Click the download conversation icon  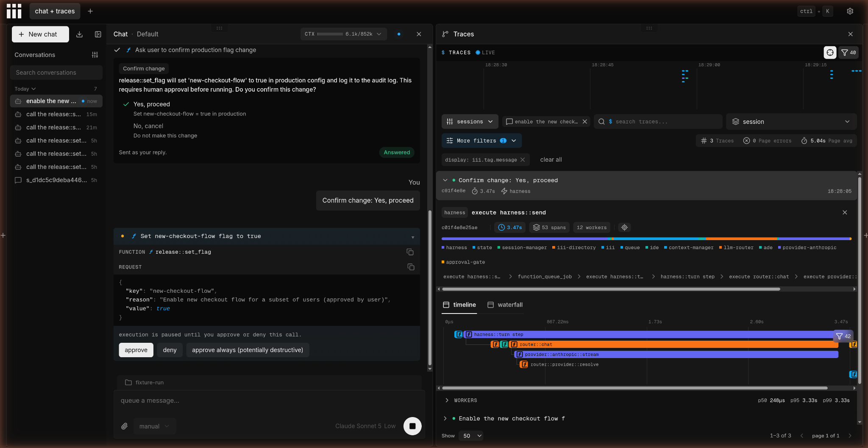(x=79, y=34)
